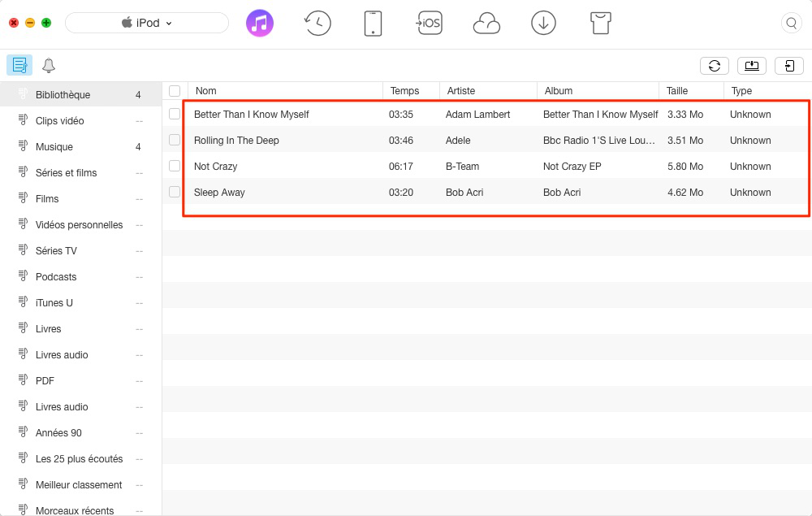Click the send-to-device icon button

(789, 66)
